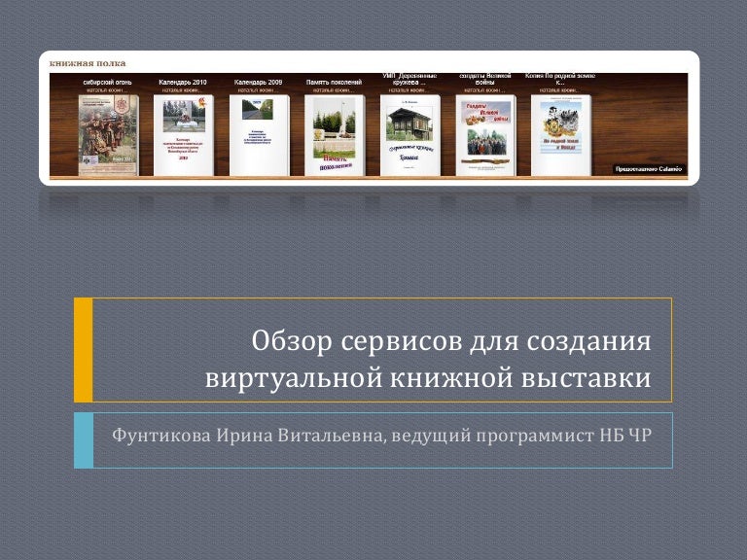This screenshot has height=560, width=747.
Task: Open the 'Деревянные кружева' book cover
Action: (409, 135)
